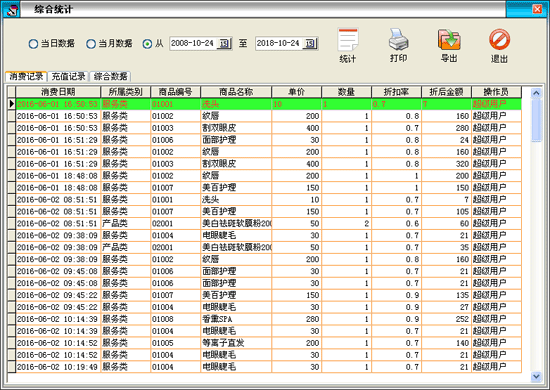Viewport: 550px width, 390px height.
Task: Click the 导出 export folder icon
Action: pos(449,39)
